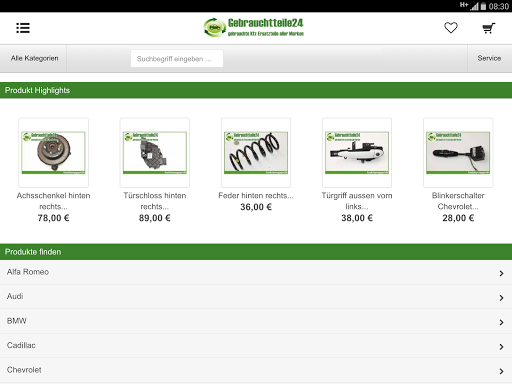The image size is (512, 384).
Task: Expand the Cadillac chevron arrow
Action: 501,347
